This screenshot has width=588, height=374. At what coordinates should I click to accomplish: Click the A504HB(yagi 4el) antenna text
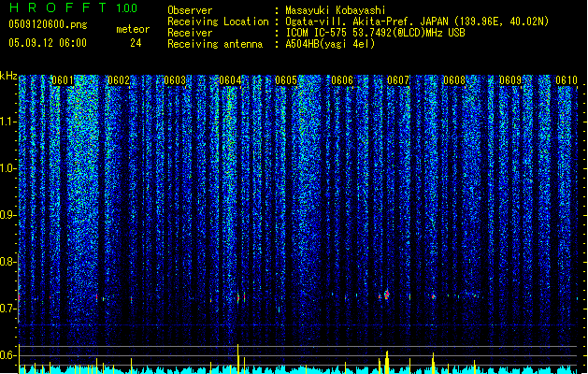coord(330,44)
